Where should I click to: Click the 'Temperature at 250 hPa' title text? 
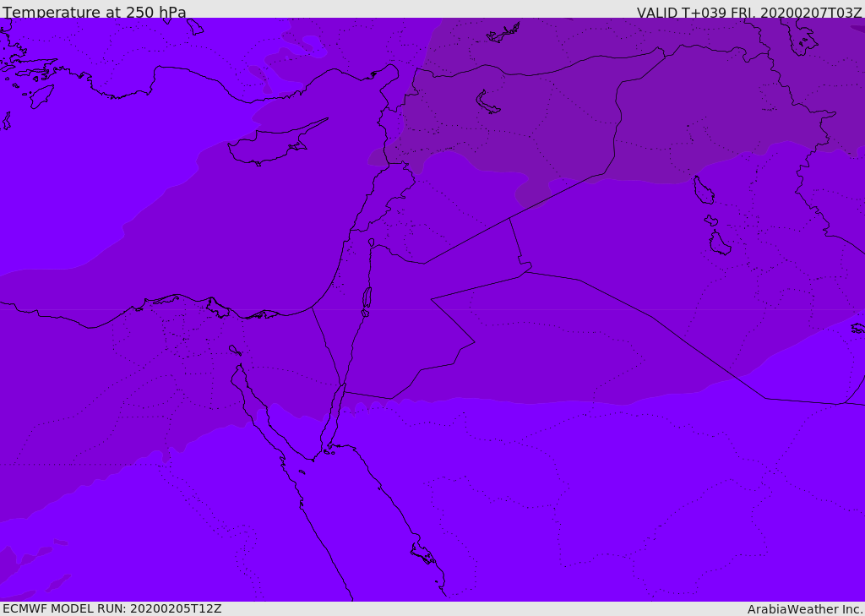(95, 12)
